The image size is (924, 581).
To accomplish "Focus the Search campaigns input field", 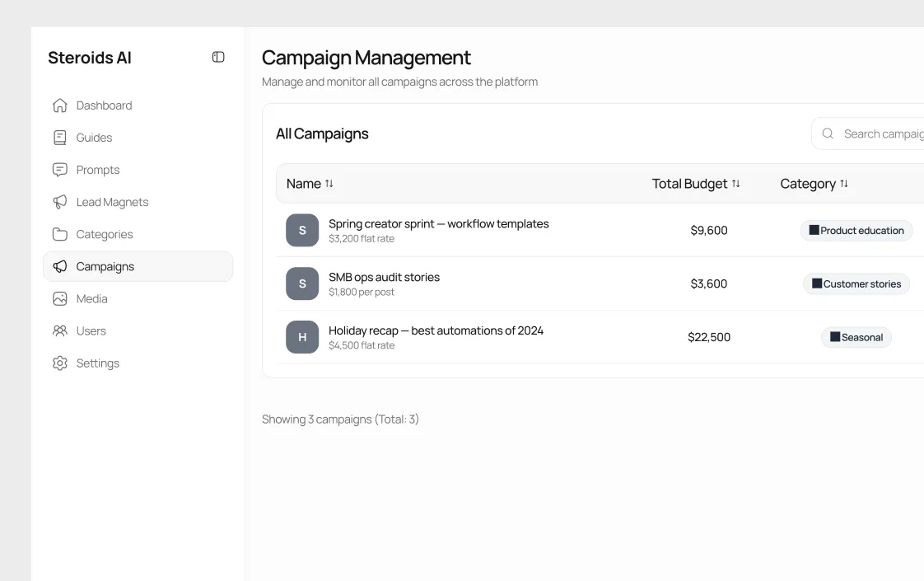I will (881, 134).
